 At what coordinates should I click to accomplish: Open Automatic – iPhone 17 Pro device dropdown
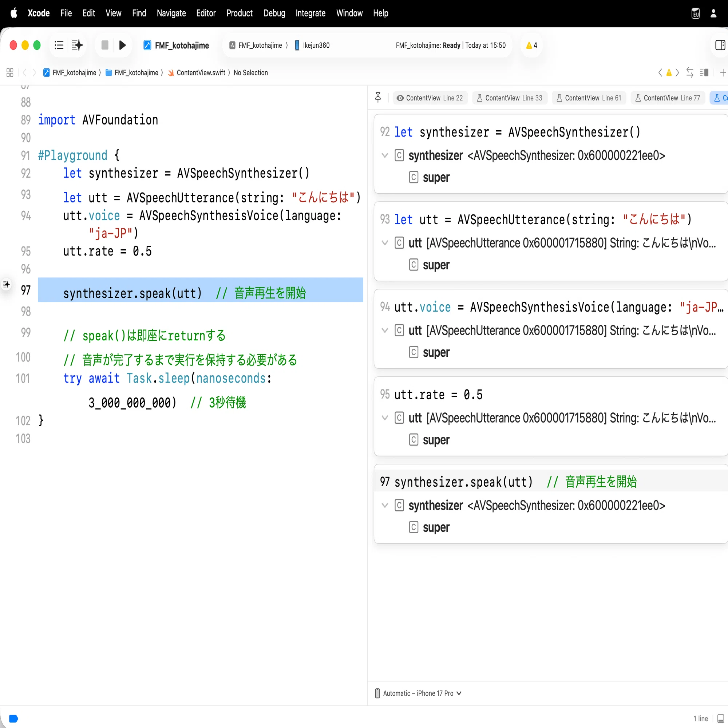pos(418,693)
